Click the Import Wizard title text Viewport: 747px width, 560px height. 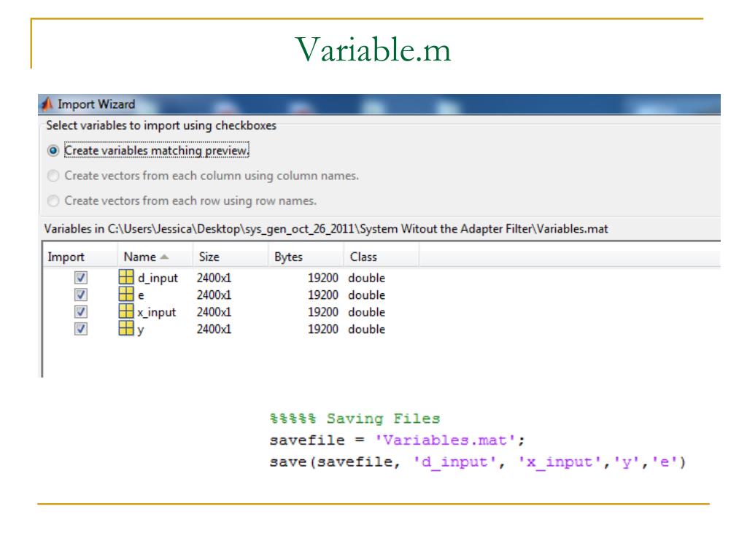tap(96, 104)
